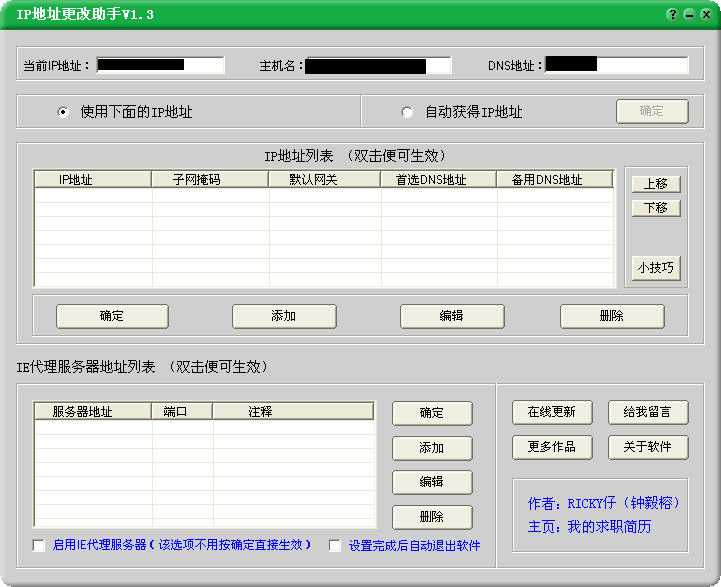This screenshot has width=721, height=587.
Task: Click the 主机名 text field
Action: click(378, 66)
